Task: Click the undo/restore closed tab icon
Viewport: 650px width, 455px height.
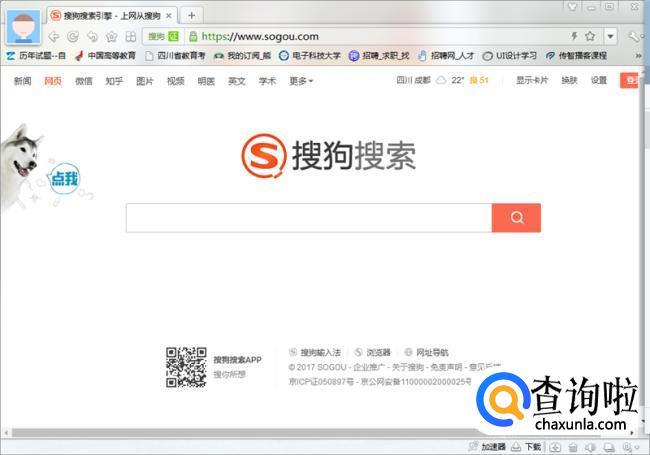Action: 92,37
